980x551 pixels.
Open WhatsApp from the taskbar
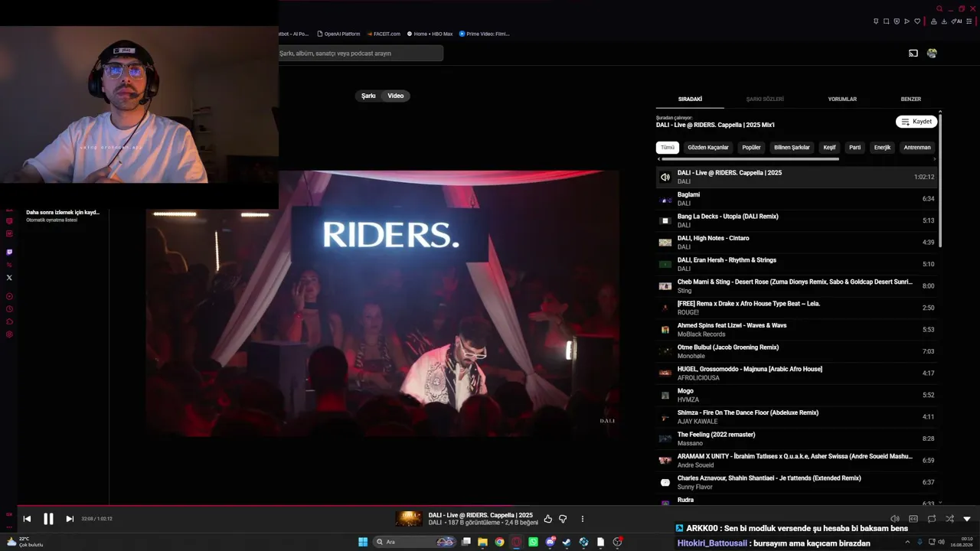click(534, 542)
